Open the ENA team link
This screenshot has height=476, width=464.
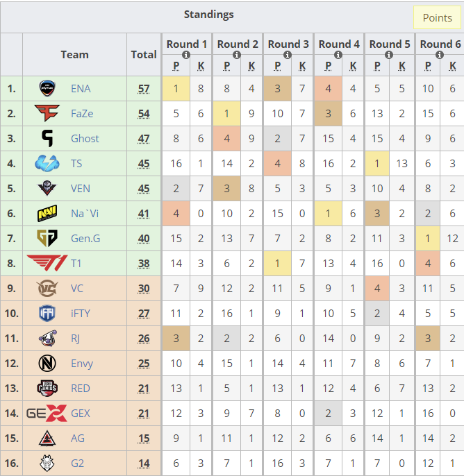coord(81,89)
